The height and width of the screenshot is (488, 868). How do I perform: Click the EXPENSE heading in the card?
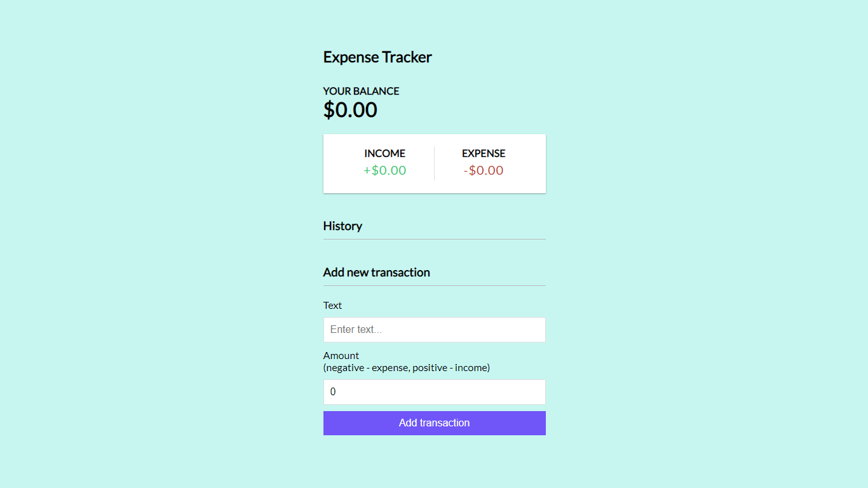[x=484, y=154]
